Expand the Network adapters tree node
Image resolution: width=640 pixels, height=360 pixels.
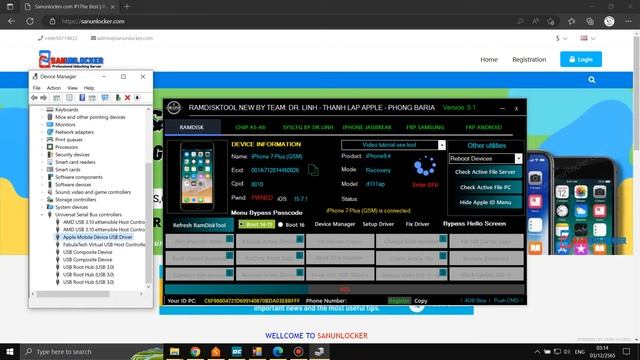(42, 132)
